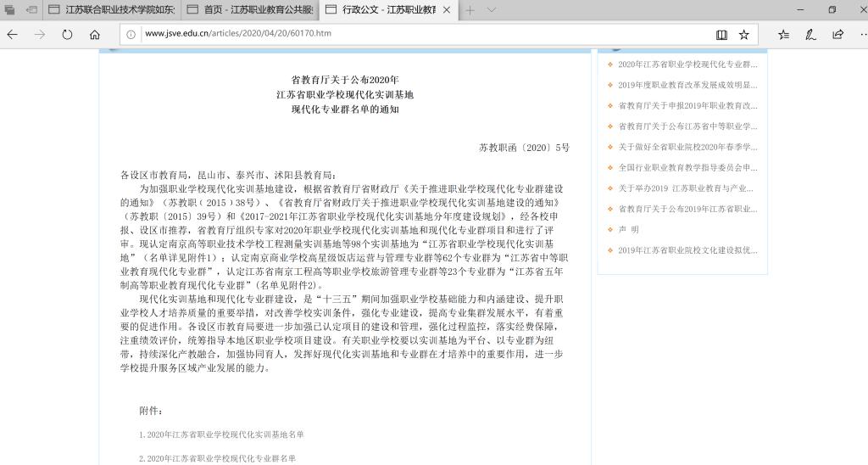The width and height of the screenshot is (868, 465).
Task: Show site information icon in address bar
Action: [x=131, y=35]
